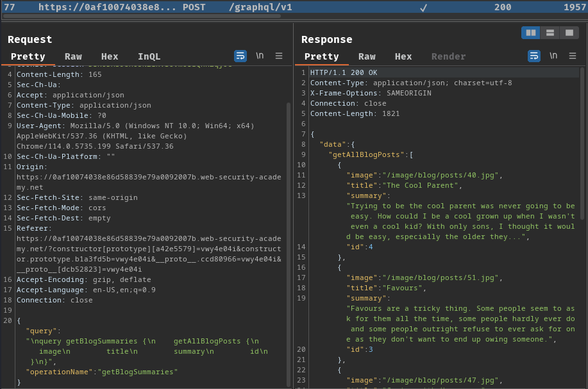588x389 pixels.
Task: Click the Content-Length: 165 request header
Action: 59,74
